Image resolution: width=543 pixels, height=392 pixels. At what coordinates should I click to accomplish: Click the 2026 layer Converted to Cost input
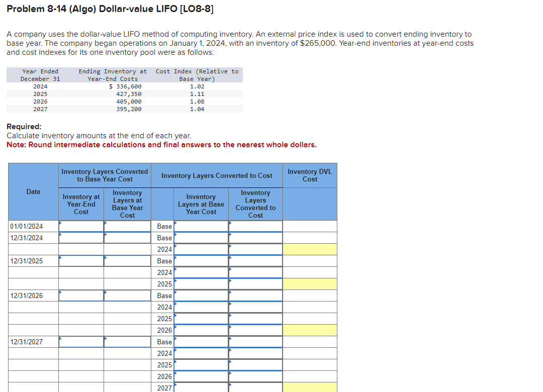pyautogui.click(x=255, y=330)
